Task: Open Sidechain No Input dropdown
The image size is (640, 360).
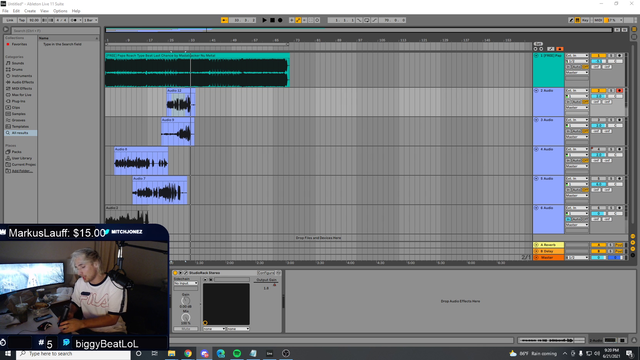Action: [x=186, y=283]
